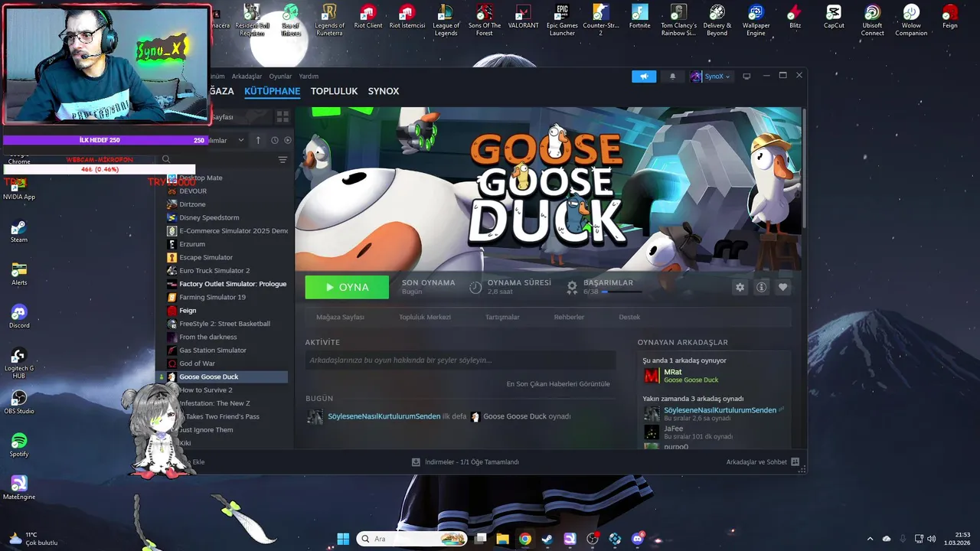Open Discord desktop shortcut

point(19,316)
